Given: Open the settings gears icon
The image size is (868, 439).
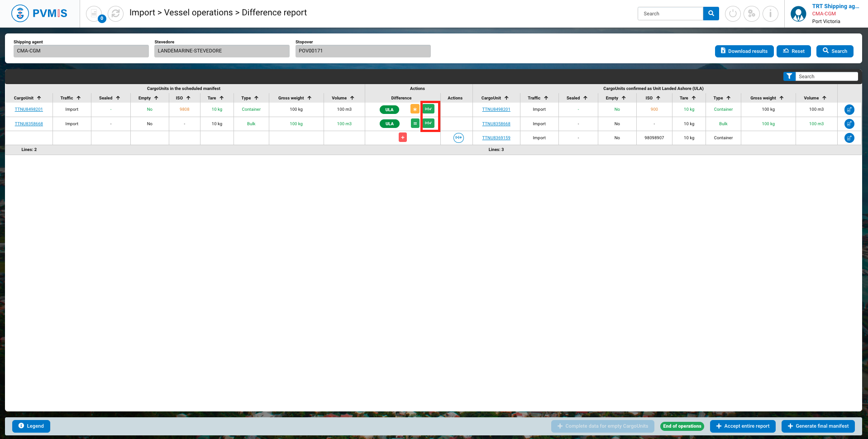Looking at the screenshot, I should [x=751, y=14].
